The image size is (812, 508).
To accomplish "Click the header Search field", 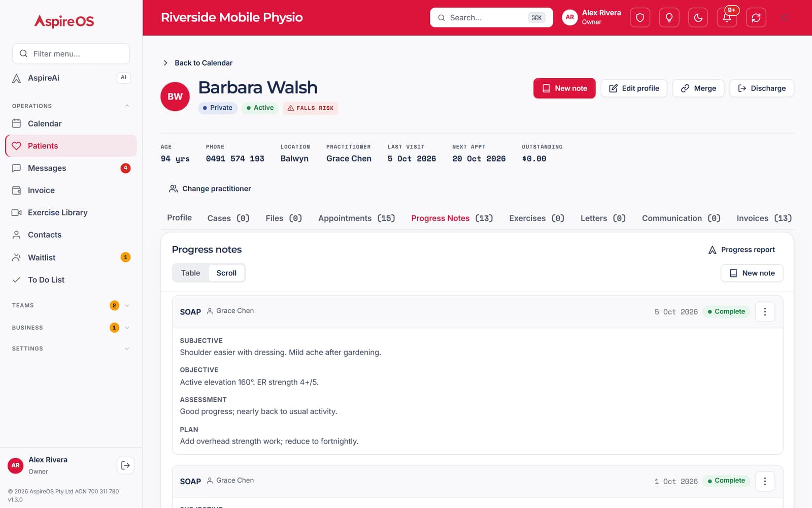I will point(491,18).
